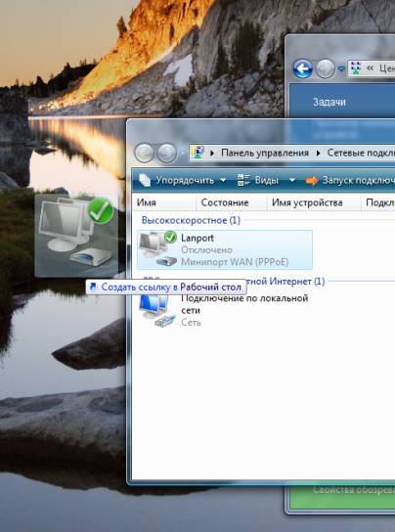395x532 pixels.
Task: Open the recent pages dropdown in the rear window
Action: coord(341,69)
